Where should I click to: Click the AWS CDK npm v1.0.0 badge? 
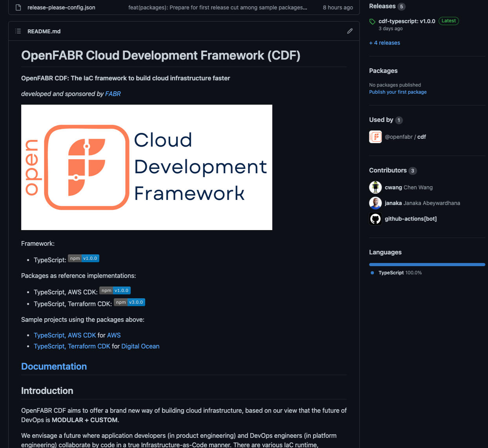click(115, 290)
